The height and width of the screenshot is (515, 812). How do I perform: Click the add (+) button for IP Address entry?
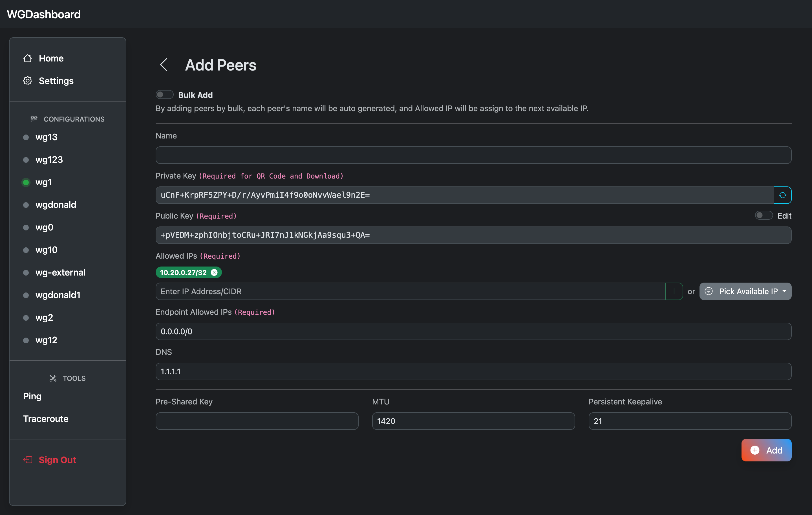click(674, 291)
